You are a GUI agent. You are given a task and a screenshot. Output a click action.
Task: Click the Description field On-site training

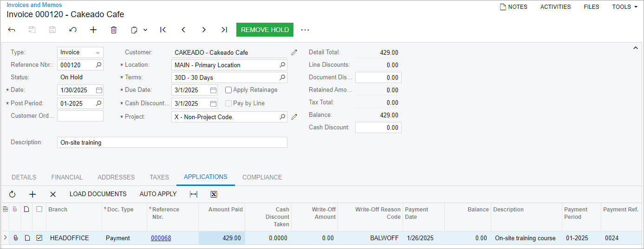pyautogui.click(x=172, y=142)
